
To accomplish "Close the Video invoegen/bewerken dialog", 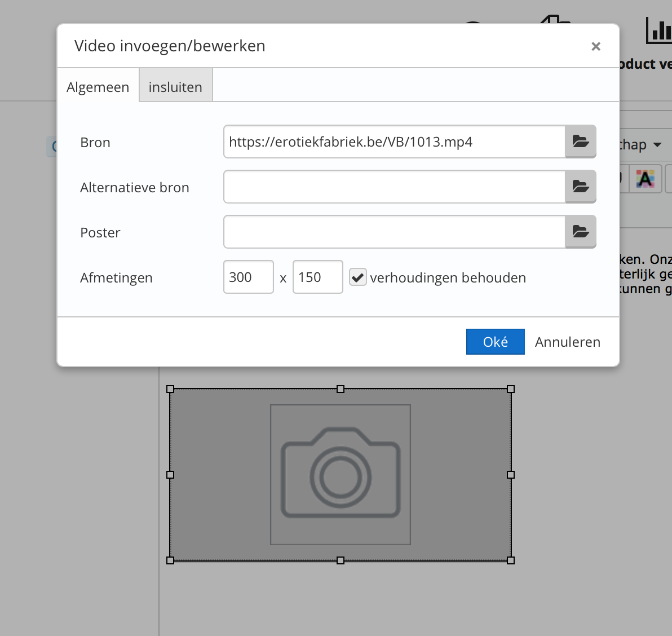I will tap(596, 47).
